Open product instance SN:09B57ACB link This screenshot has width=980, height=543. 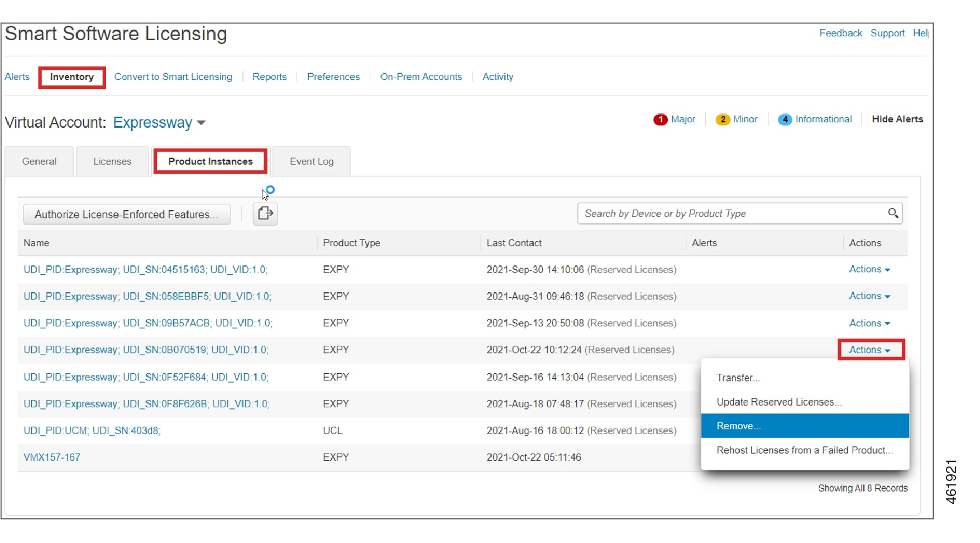148,323
